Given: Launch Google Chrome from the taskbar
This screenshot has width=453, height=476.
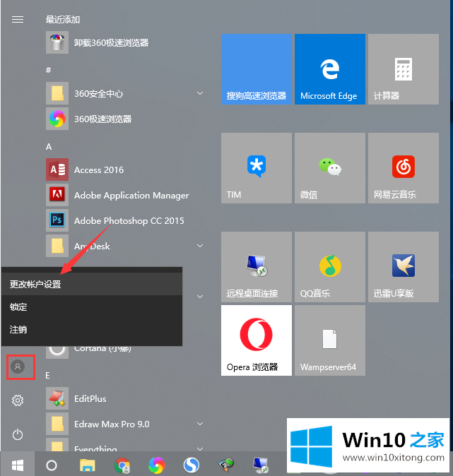Looking at the screenshot, I should [x=122, y=465].
